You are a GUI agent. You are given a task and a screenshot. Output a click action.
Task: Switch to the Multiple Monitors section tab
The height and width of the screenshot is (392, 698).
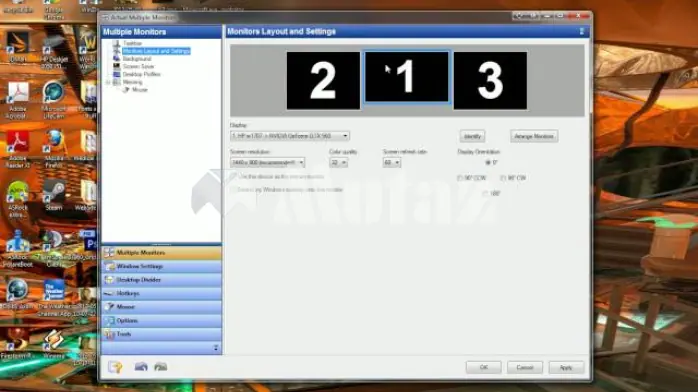coord(162,253)
